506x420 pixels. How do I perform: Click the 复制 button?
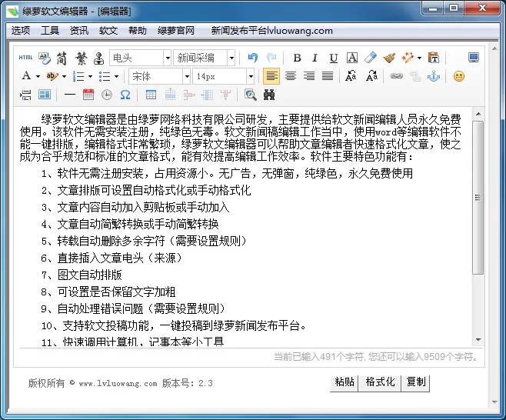point(415,383)
